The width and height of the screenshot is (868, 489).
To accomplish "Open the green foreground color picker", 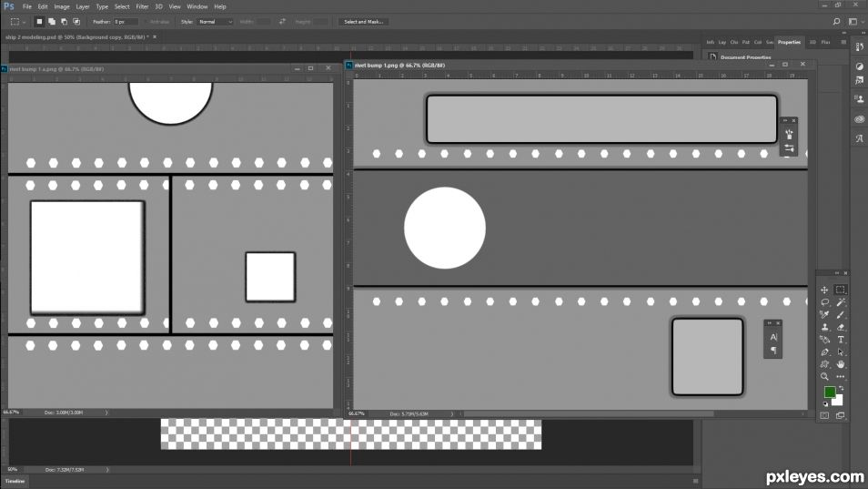I will click(x=829, y=392).
